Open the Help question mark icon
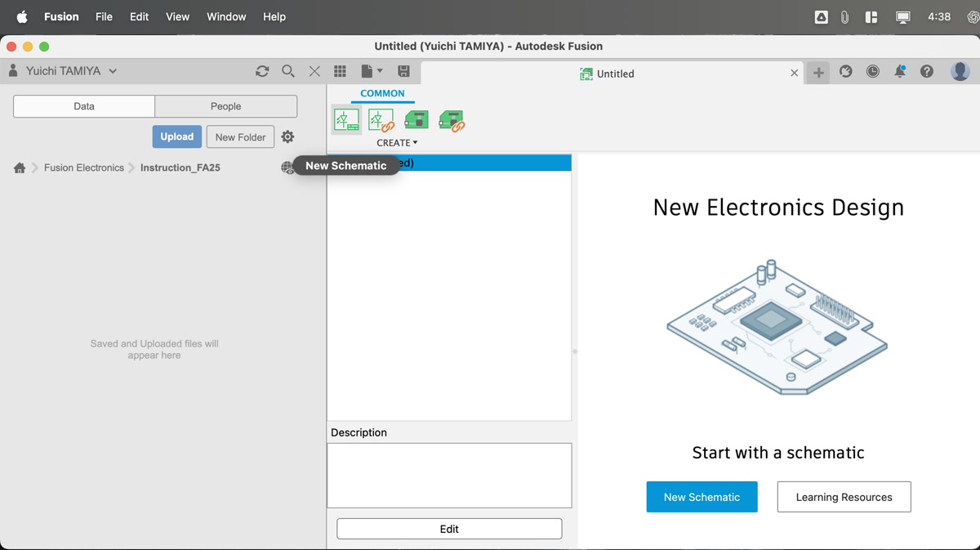 click(927, 71)
